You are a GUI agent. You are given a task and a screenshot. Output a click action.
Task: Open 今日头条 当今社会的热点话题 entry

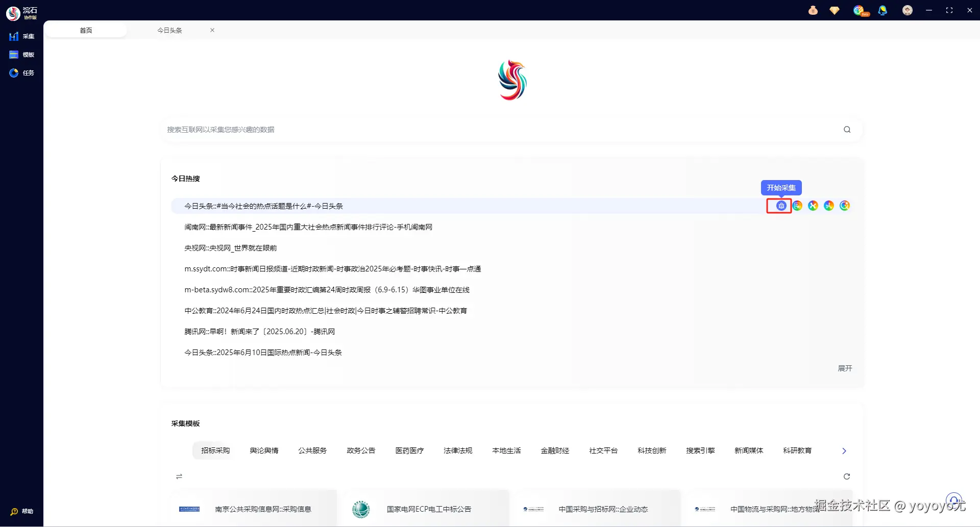pyautogui.click(x=263, y=206)
